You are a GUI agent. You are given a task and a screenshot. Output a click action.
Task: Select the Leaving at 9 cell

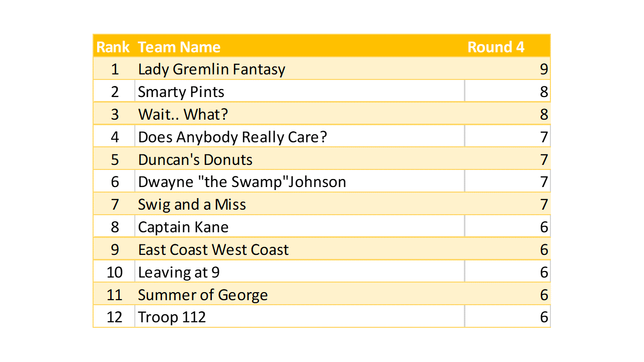[179, 273]
